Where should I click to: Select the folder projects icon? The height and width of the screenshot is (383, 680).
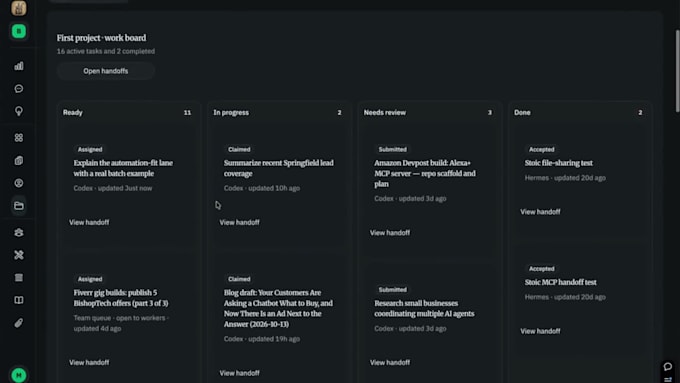tap(19, 206)
